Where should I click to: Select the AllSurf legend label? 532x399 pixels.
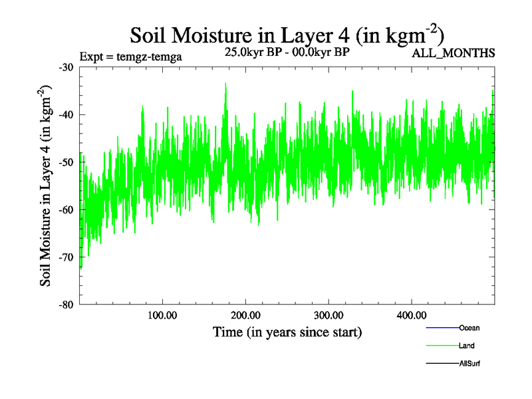(469, 364)
